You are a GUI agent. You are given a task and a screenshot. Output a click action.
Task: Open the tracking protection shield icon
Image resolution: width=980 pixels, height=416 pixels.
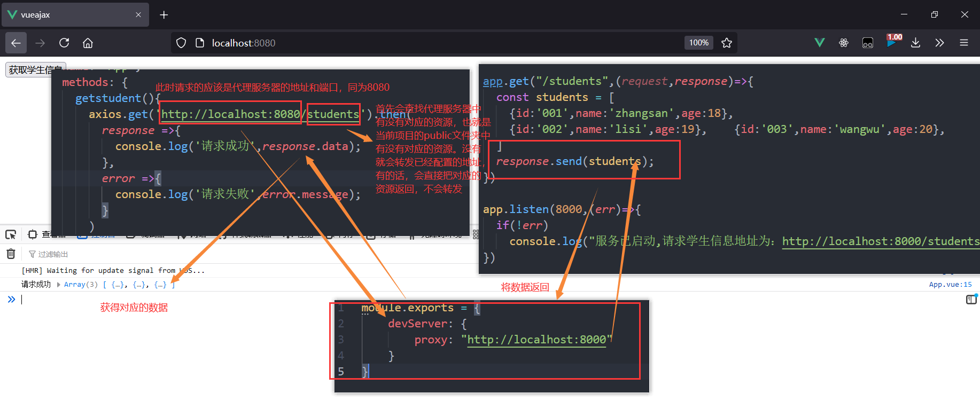click(181, 43)
